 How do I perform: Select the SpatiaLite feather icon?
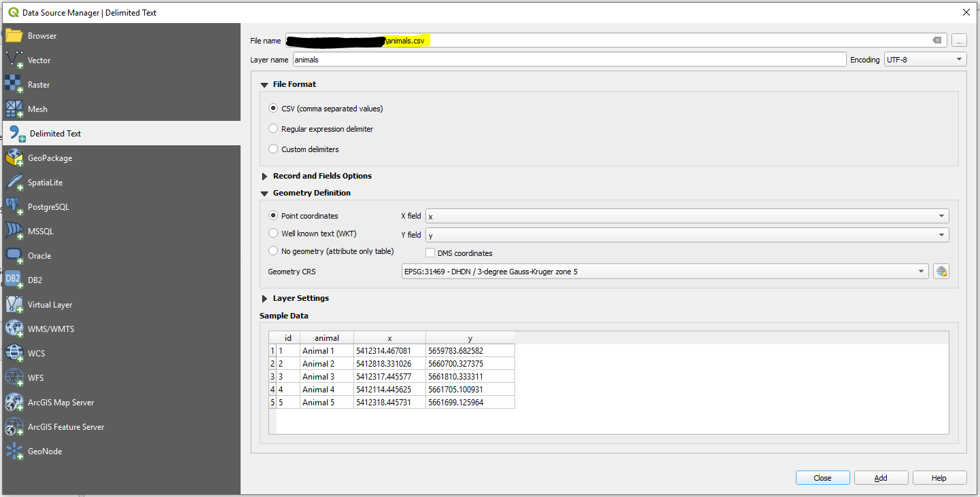[x=14, y=183]
